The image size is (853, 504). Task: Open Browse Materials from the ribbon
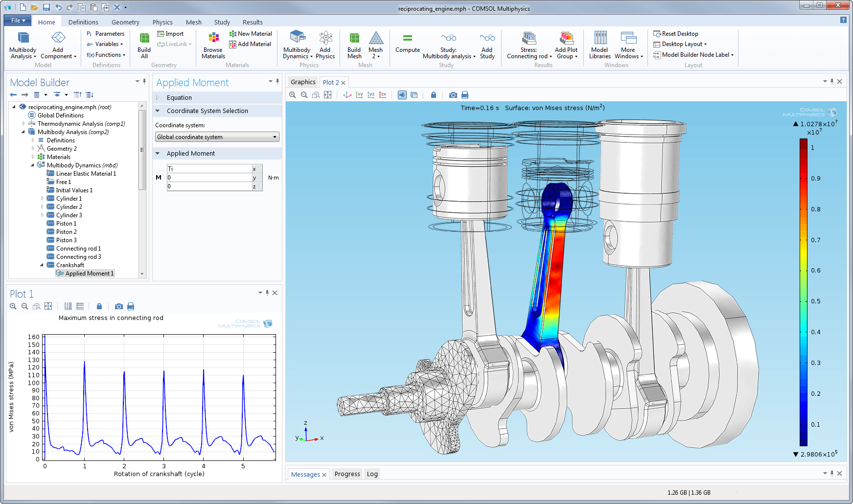click(x=213, y=45)
